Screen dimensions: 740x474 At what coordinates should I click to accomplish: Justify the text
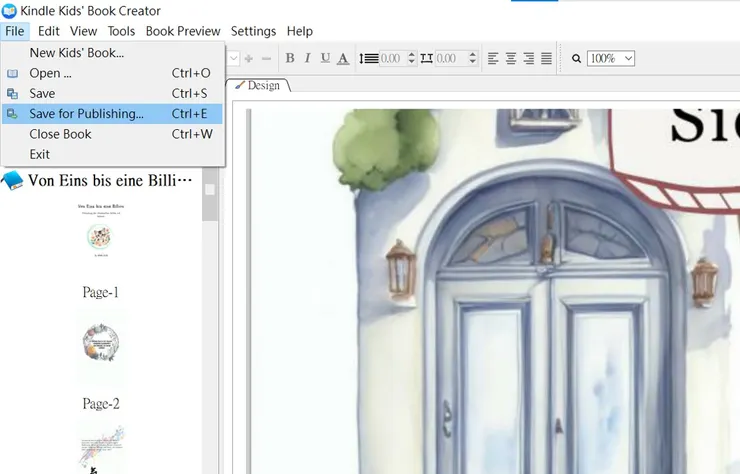point(546,59)
